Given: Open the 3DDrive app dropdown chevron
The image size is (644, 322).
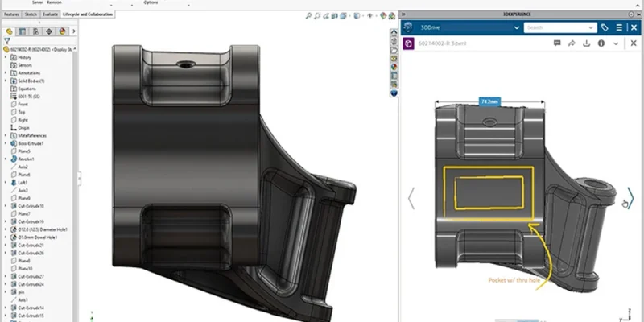Looking at the screenshot, I should pos(517,28).
